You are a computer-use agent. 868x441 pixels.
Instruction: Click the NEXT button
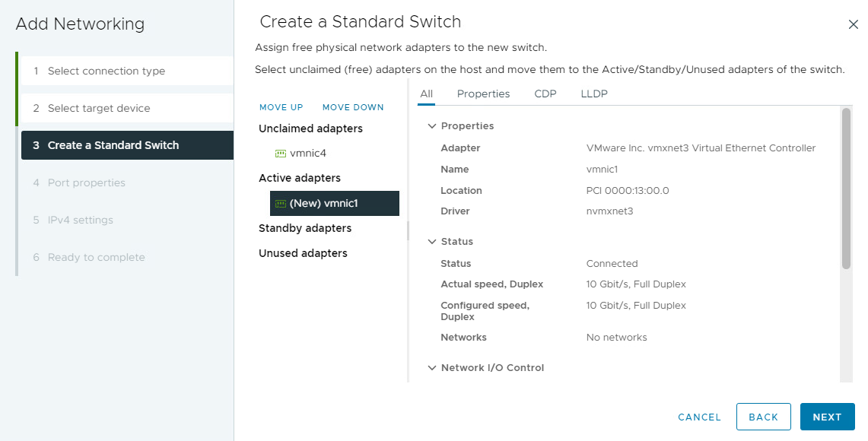827,417
